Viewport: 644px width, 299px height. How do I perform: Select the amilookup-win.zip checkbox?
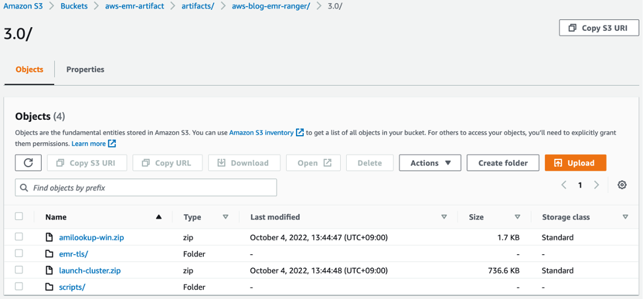click(x=19, y=236)
